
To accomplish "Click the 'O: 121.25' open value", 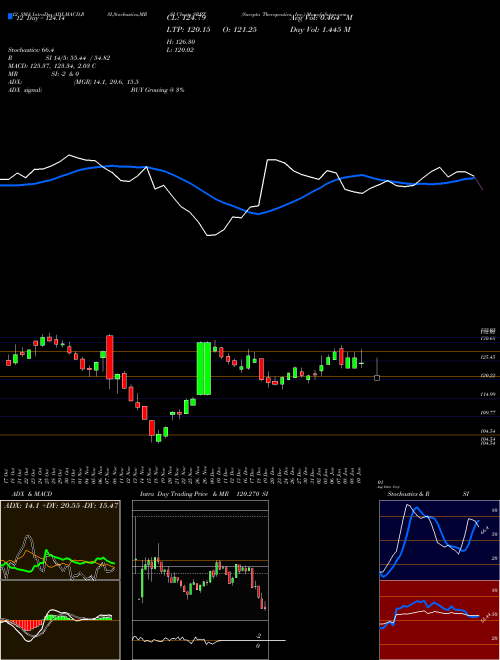I will pos(238,30).
